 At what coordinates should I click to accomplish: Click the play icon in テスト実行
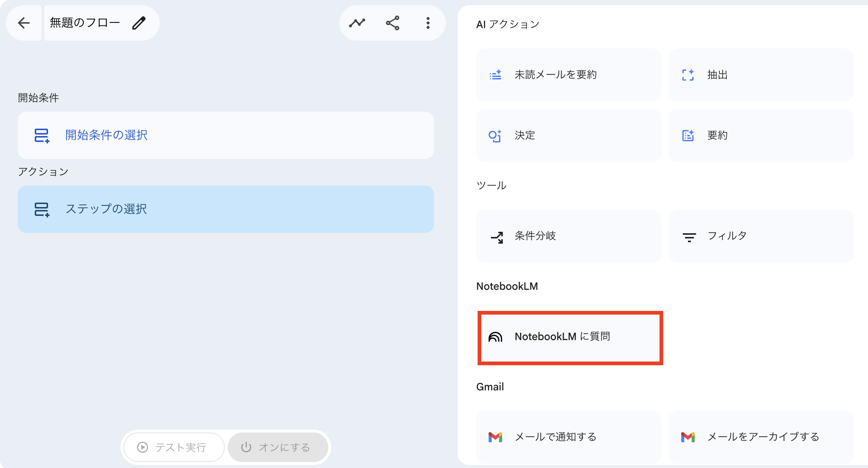coord(143,447)
